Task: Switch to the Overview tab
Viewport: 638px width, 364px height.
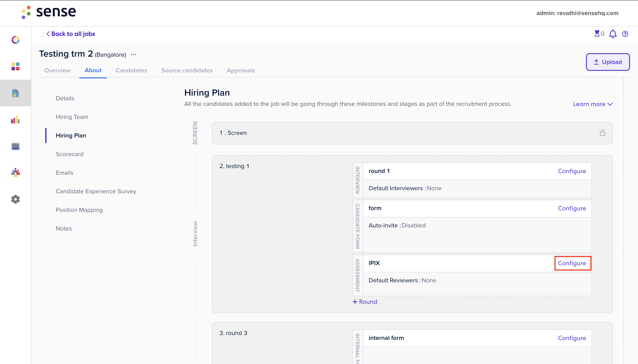Action: 58,70
